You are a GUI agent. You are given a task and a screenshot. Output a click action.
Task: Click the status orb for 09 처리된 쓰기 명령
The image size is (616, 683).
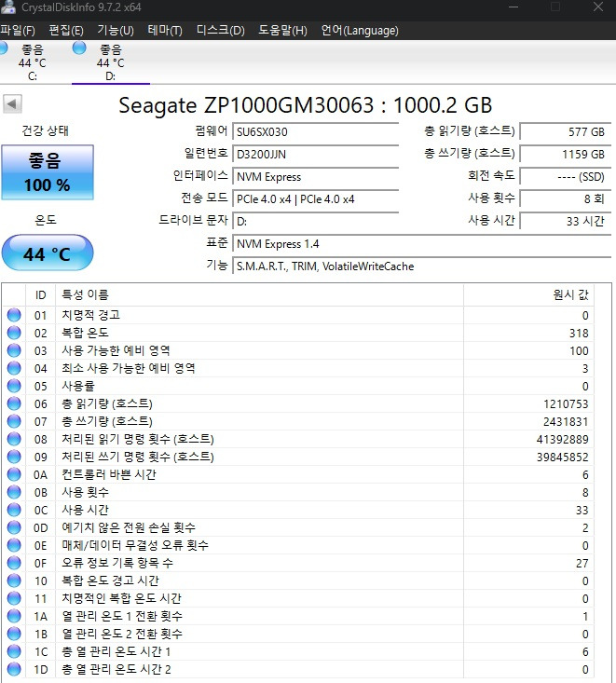[14, 457]
